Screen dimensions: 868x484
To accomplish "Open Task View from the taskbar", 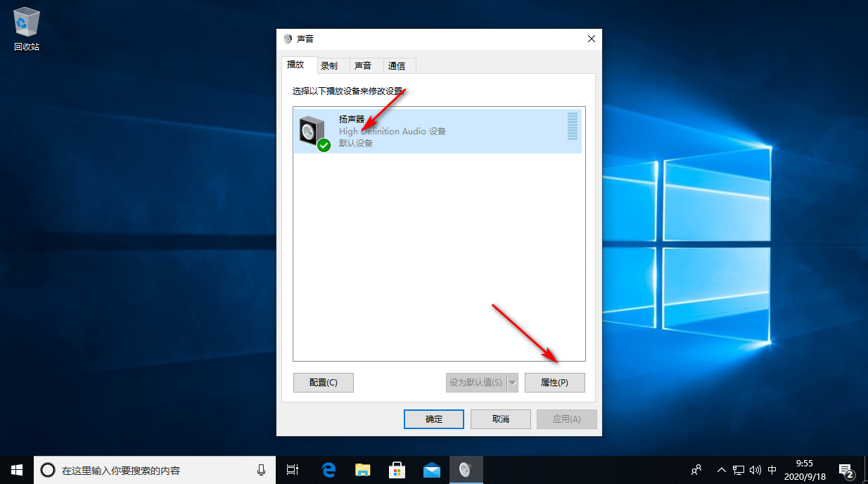I will (293, 470).
